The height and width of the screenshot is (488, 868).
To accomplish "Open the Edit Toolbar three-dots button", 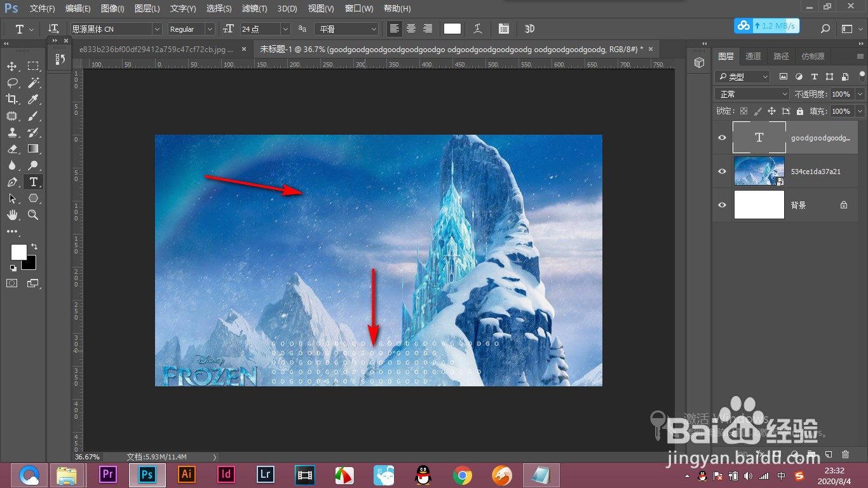I will (x=12, y=231).
